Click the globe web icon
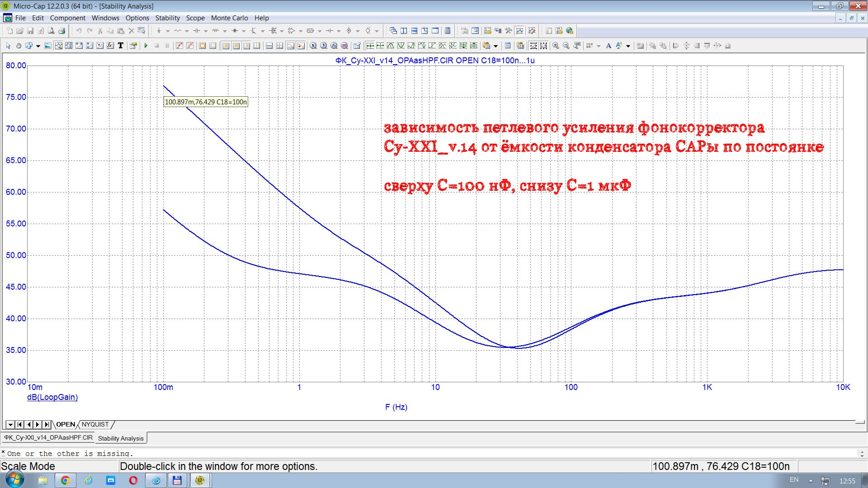This screenshot has width=868, height=488. pyautogui.click(x=570, y=31)
